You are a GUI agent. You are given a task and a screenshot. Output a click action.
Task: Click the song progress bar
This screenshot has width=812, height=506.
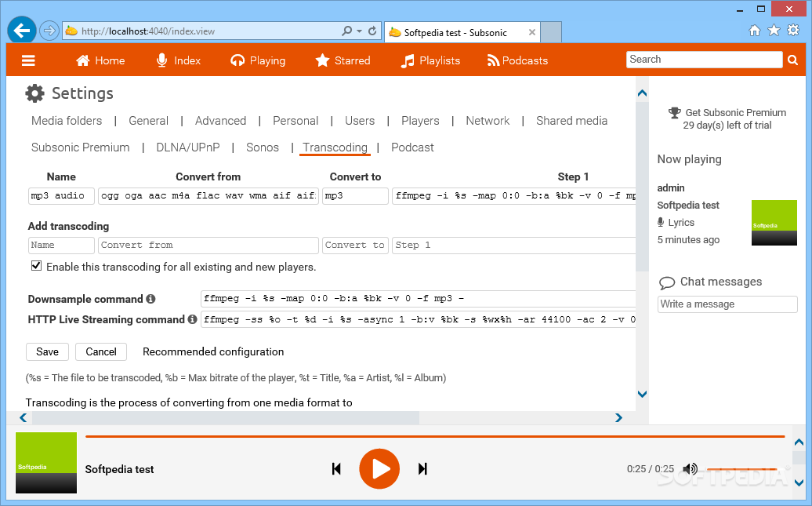[435, 436]
